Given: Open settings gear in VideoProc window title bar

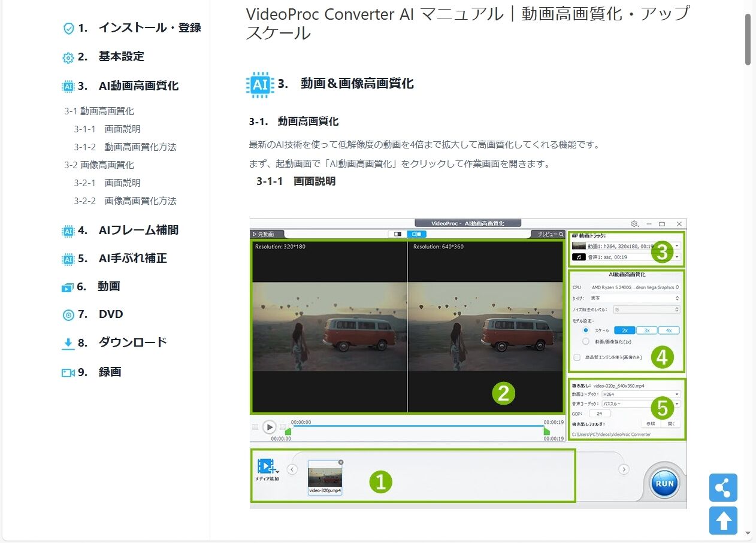Looking at the screenshot, I should pyautogui.click(x=634, y=223).
